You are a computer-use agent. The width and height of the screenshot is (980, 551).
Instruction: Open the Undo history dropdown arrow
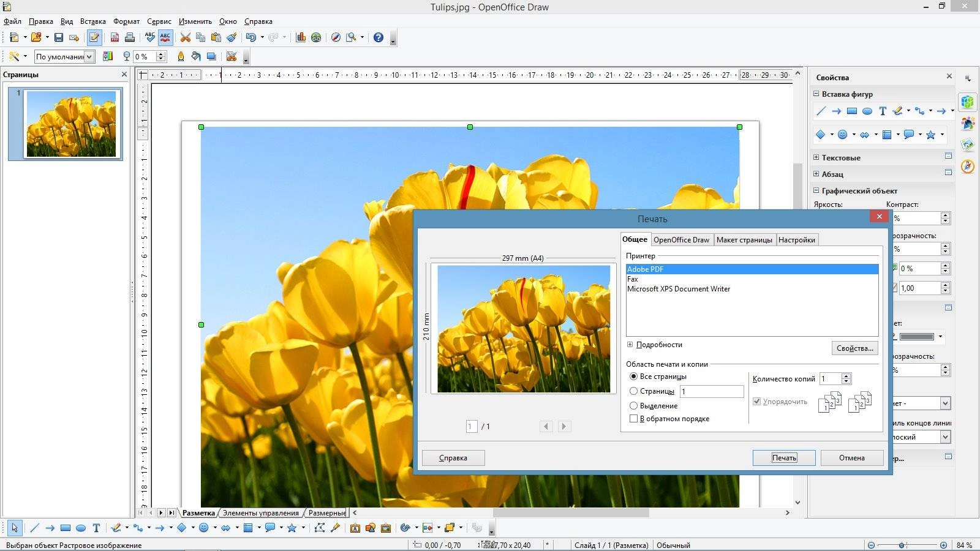coord(262,37)
